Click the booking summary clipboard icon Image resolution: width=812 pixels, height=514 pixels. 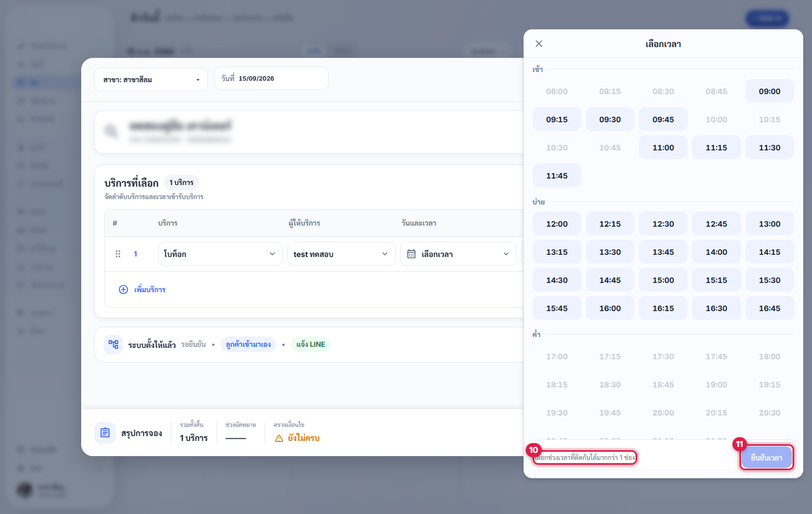105,433
